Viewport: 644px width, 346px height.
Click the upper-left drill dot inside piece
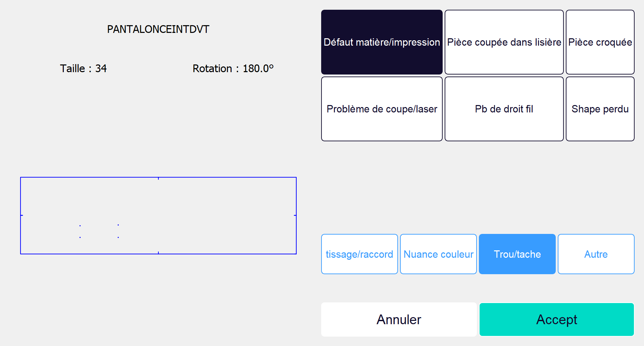click(80, 226)
